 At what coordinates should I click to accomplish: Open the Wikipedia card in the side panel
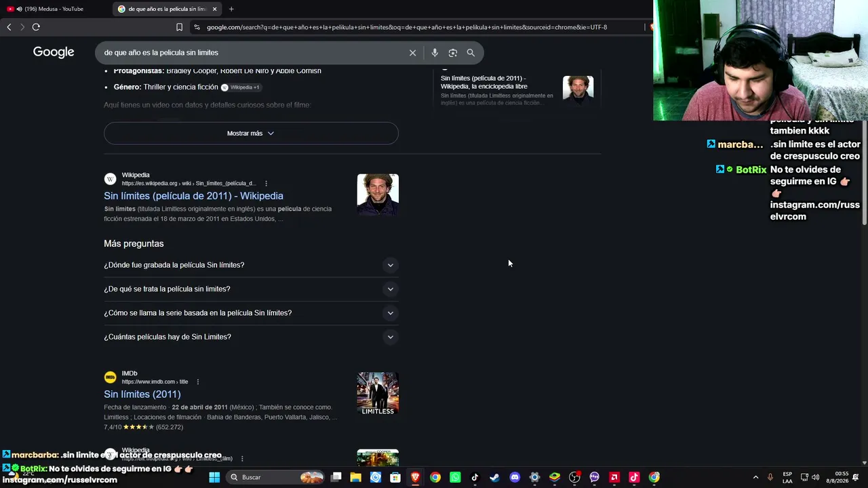point(517,88)
